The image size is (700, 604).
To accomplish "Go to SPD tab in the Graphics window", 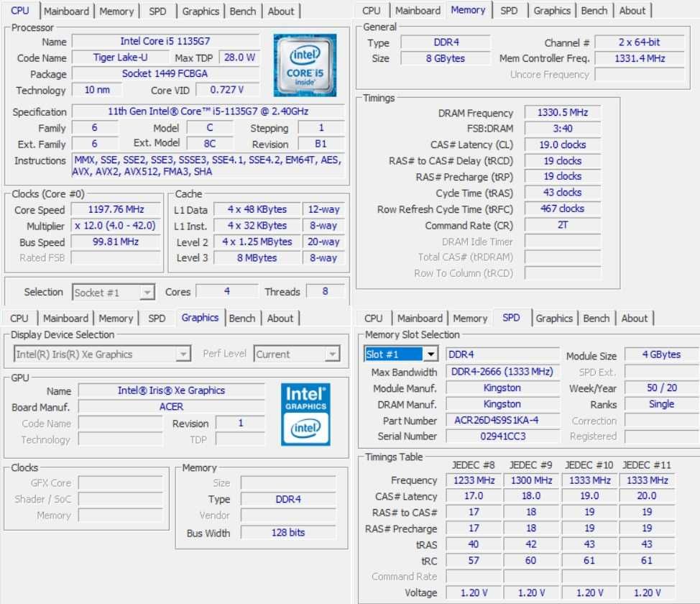I will pos(157,319).
